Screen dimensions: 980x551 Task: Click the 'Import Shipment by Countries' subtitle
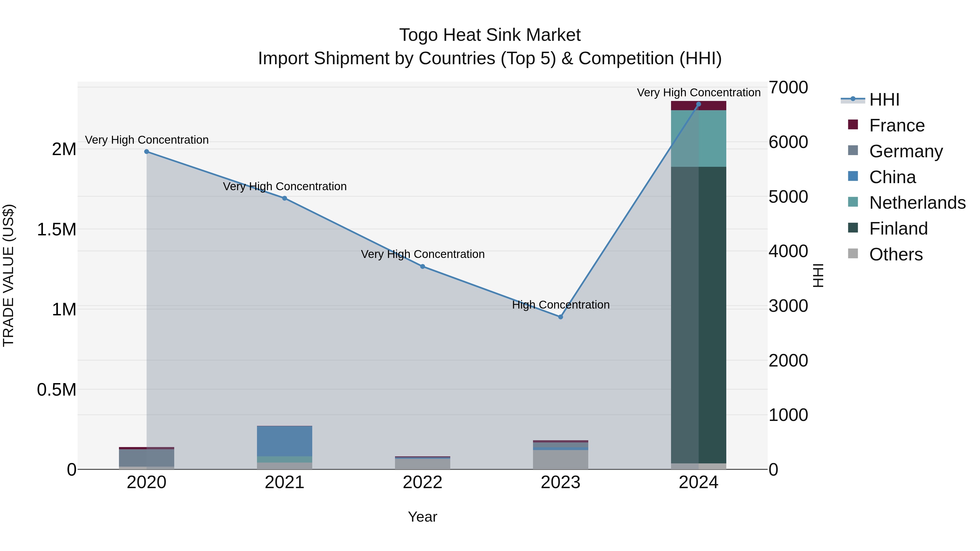[x=490, y=59]
